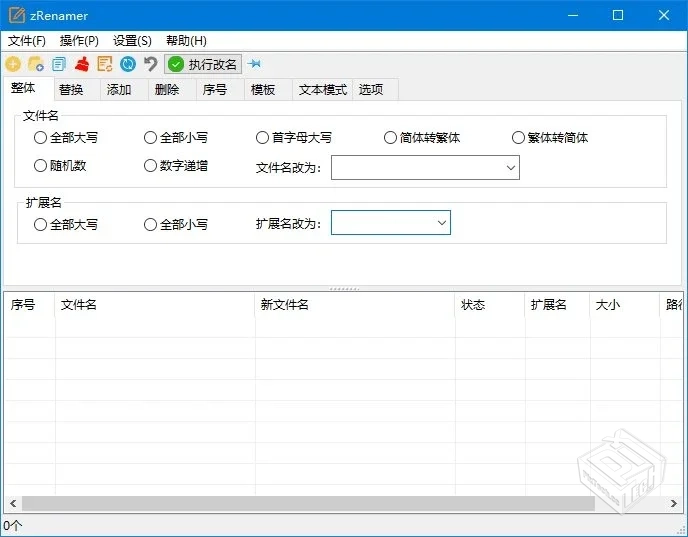Select 全部大写 radio under 扩展名
Screen dimensions: 688x537
point(66,225)
